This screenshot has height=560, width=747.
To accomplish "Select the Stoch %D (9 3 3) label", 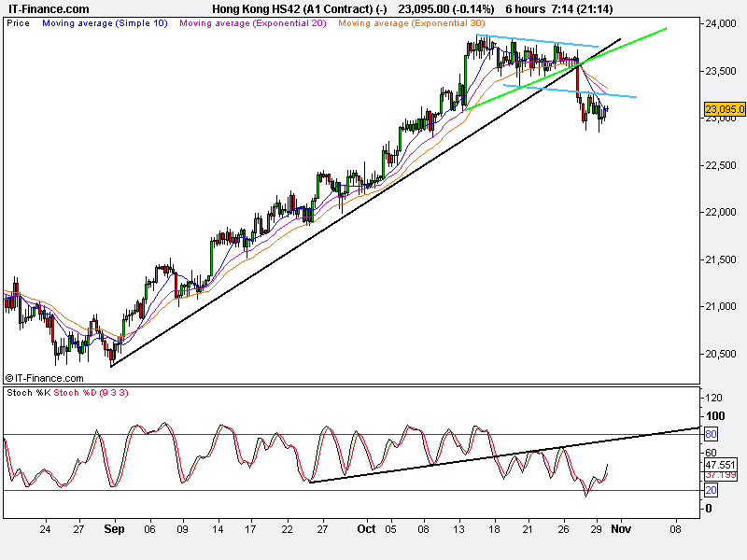I will click(91, 393).
